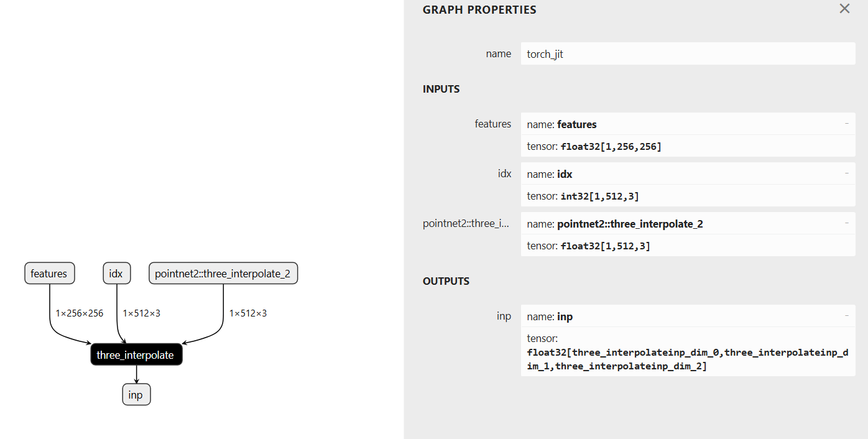The width and height of the screenshot is (868, 439).
Task: Click the idx label beside input row
Action: 504,173
